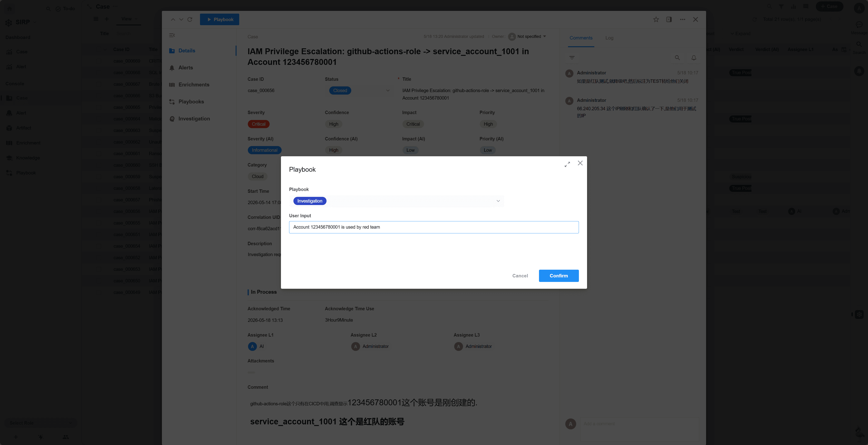Collapse the case navigation sidebar

(x=172, y=35)
